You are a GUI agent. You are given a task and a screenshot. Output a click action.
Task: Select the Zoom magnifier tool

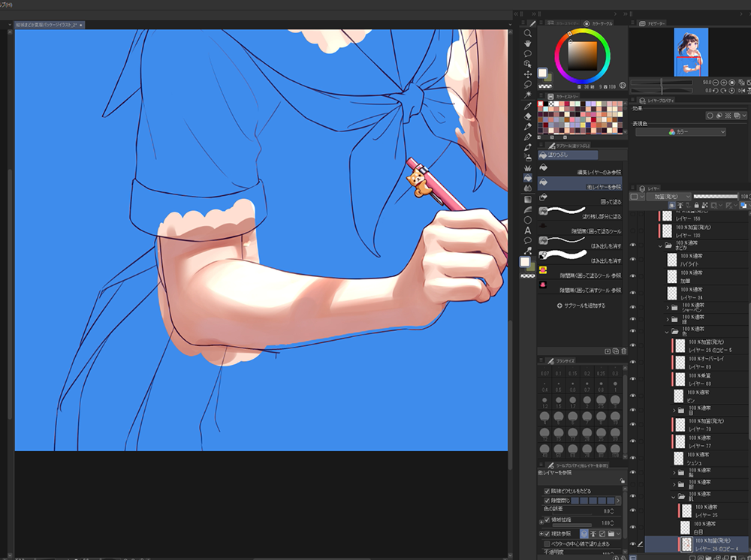(x=528, y=33)
